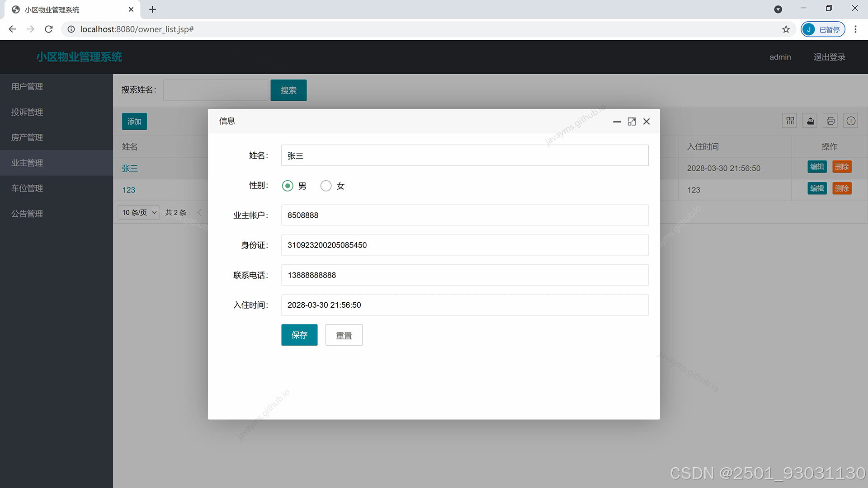Click the previous page arrow in pagination
This screenshot has height=488, width=868.
click(199, 212)
